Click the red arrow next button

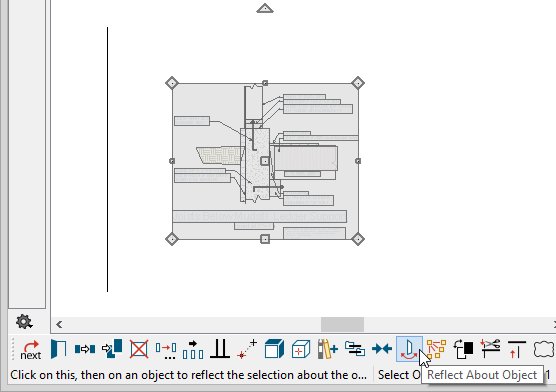(30, 349)
